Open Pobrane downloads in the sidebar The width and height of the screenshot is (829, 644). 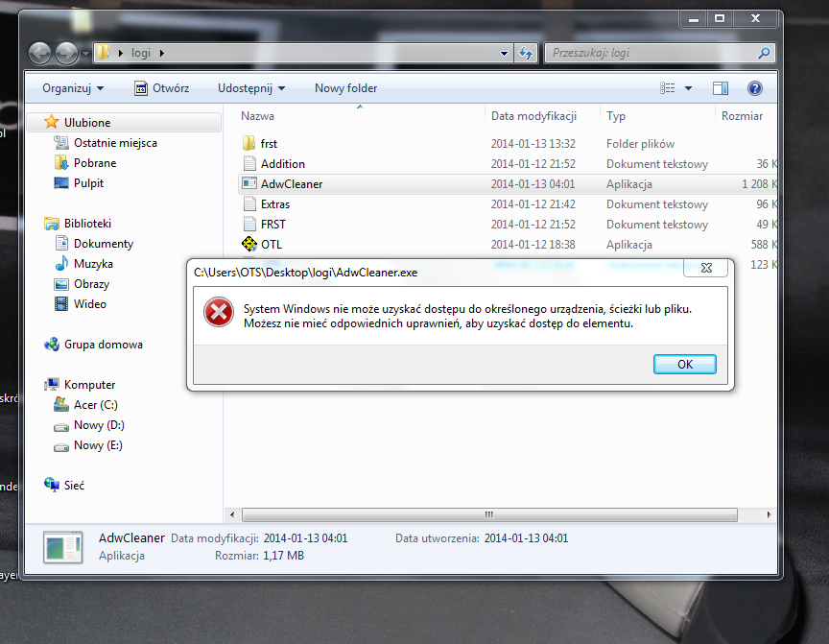click(85, 163)
